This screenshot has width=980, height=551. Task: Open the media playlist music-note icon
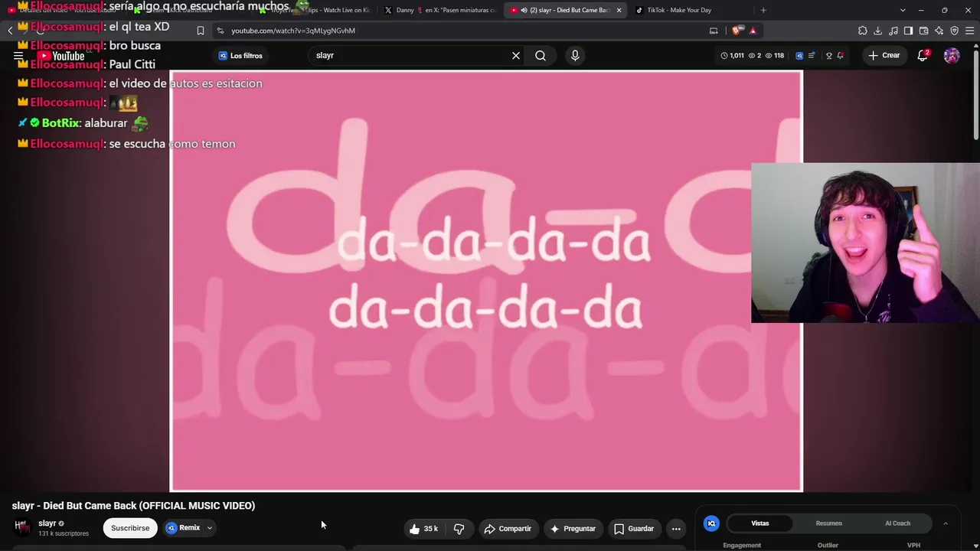[x=893, y=31]
